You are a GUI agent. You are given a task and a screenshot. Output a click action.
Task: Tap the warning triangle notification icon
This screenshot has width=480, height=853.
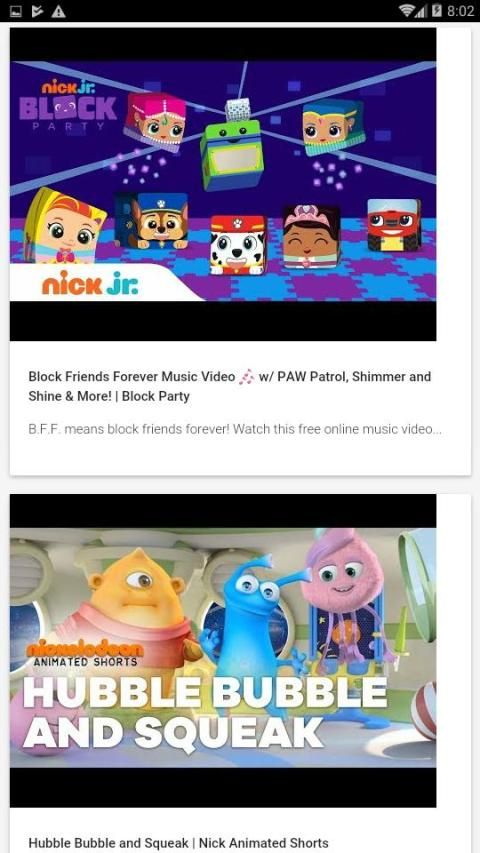58,11
